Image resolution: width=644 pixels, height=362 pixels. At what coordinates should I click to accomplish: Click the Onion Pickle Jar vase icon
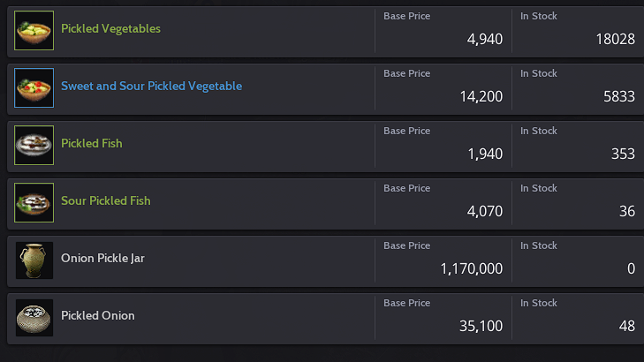point(34,260)
